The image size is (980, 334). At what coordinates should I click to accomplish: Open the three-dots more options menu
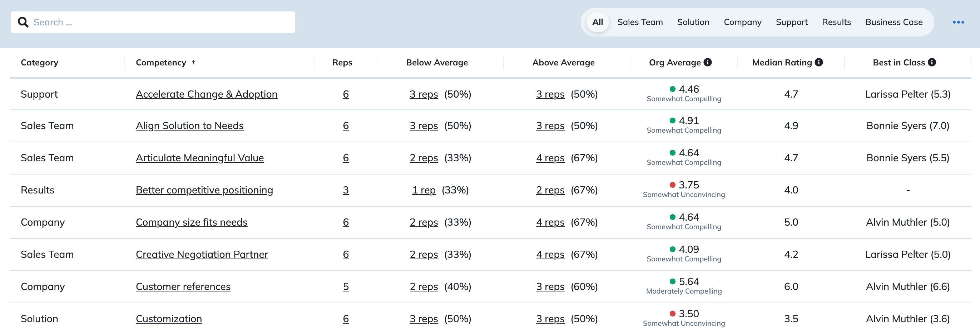tap(958, 22)
